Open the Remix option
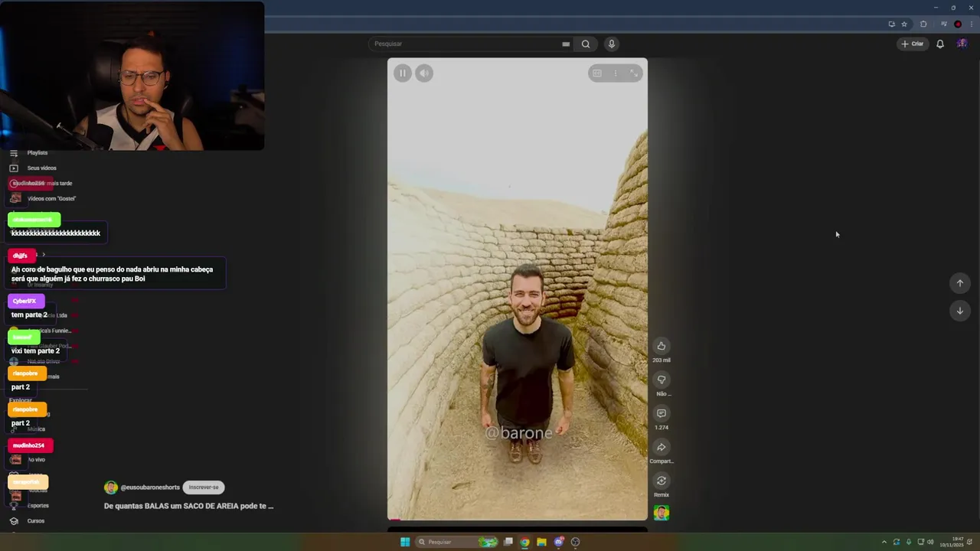This screenshot has height=551, width=980. [x=661, y=481]
